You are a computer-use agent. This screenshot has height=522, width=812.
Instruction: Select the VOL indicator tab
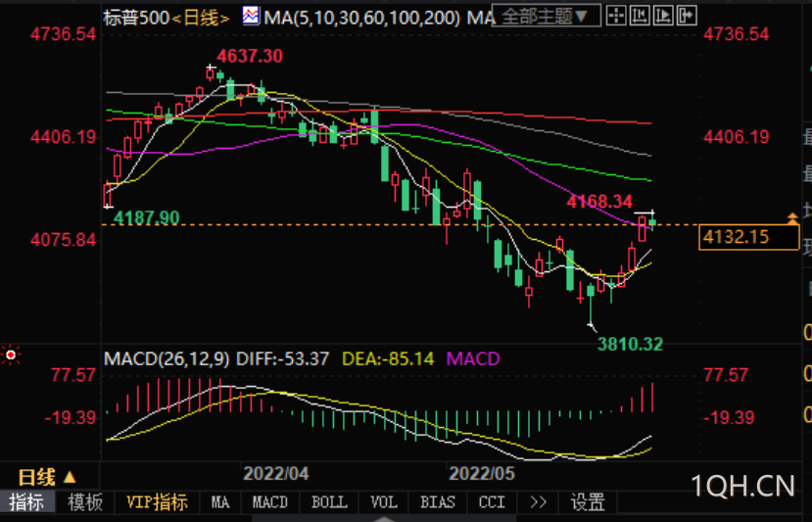point(384,501)
